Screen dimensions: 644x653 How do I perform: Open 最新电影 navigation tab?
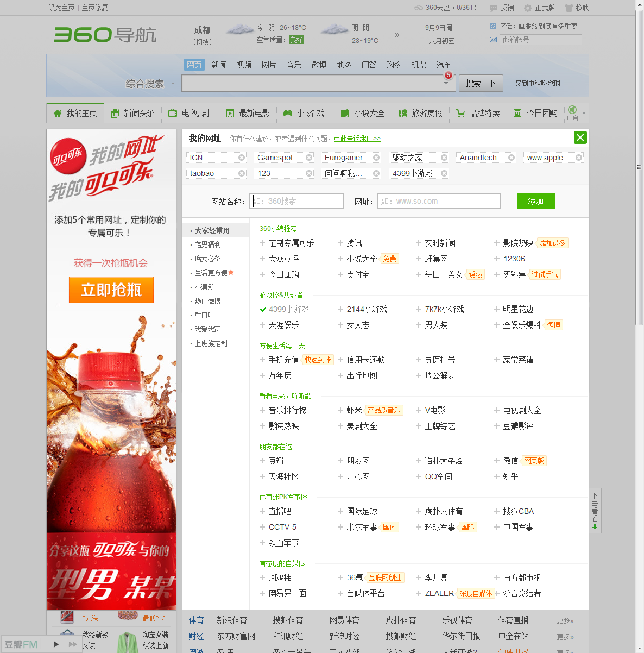coord(248,113)
